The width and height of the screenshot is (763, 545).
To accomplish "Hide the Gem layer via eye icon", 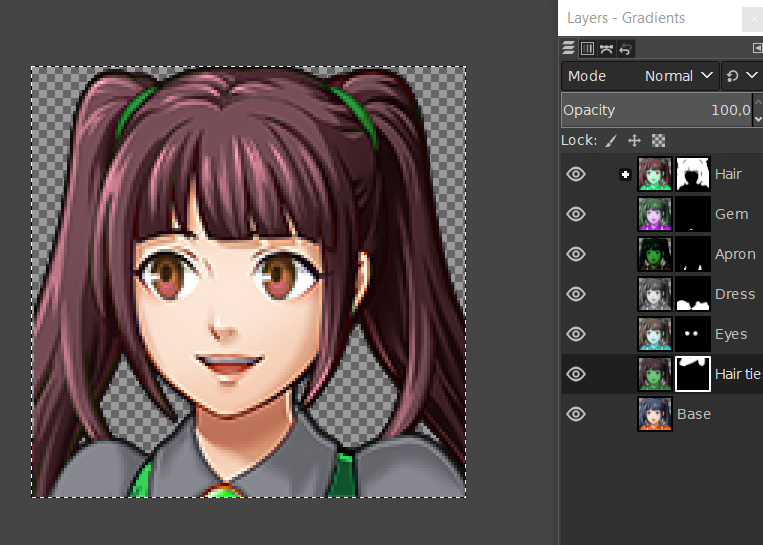I will coord(576,214).
